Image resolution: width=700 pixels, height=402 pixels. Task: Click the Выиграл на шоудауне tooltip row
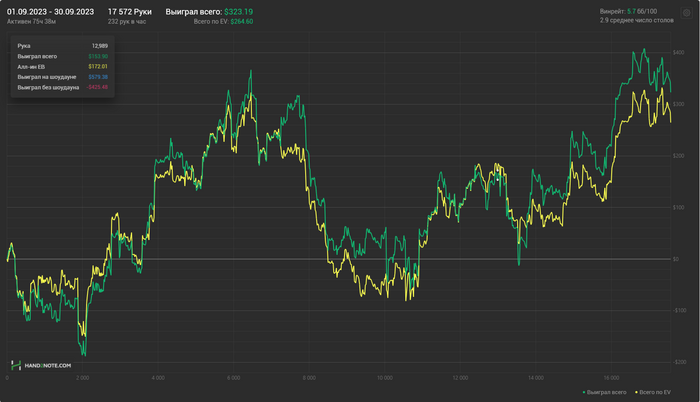click(x=62, y=77)
